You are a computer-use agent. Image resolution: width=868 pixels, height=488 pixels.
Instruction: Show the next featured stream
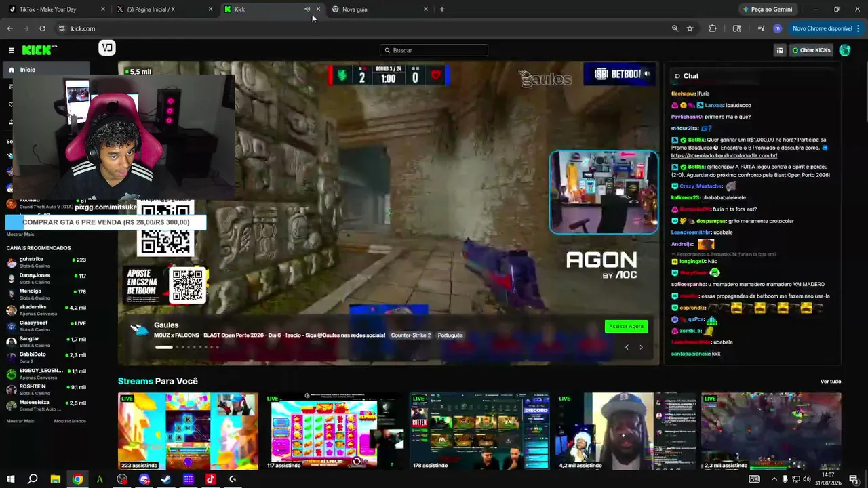point(641,347)
